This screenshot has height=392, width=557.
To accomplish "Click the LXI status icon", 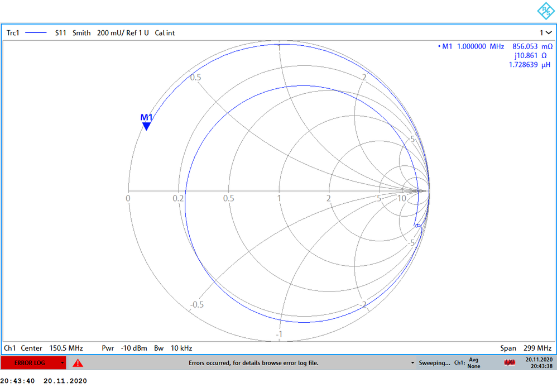I will coord(510,362).
